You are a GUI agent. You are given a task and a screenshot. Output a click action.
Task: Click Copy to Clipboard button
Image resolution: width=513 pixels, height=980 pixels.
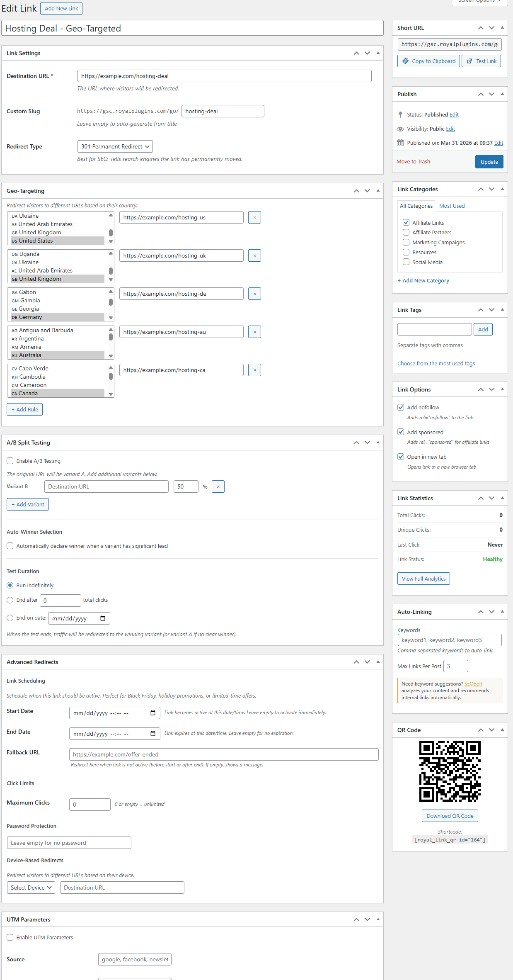coord(428,61)
